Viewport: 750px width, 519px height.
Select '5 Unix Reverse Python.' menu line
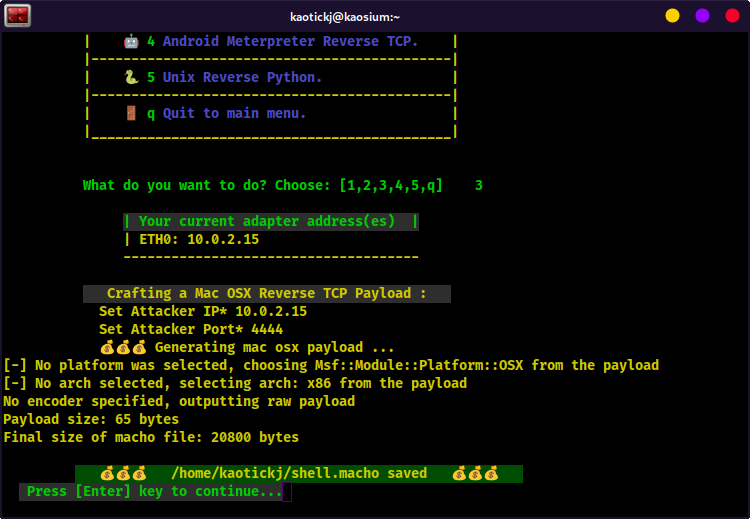click(234, 77)
